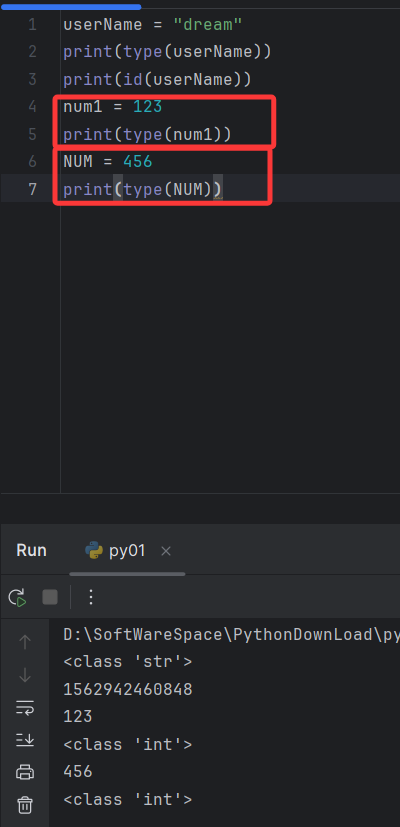
Task: Jump down the stack trace arrow
Action: pos(25,675)
